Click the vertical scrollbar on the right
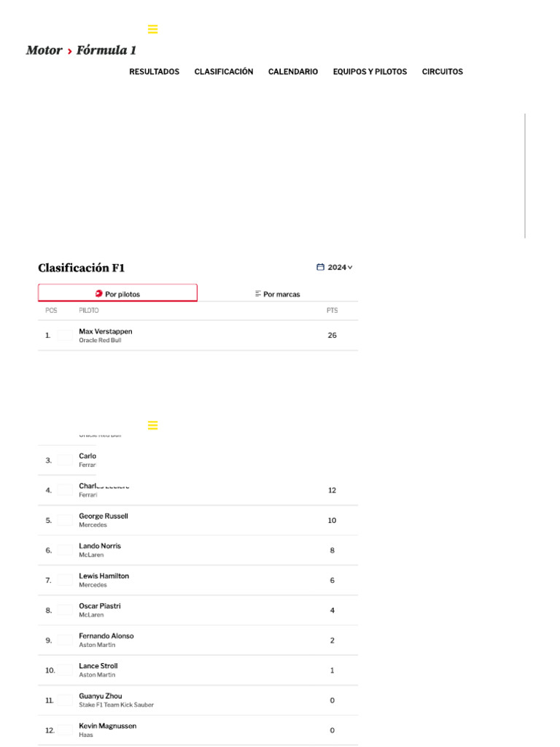 click(x=525, y=176)
